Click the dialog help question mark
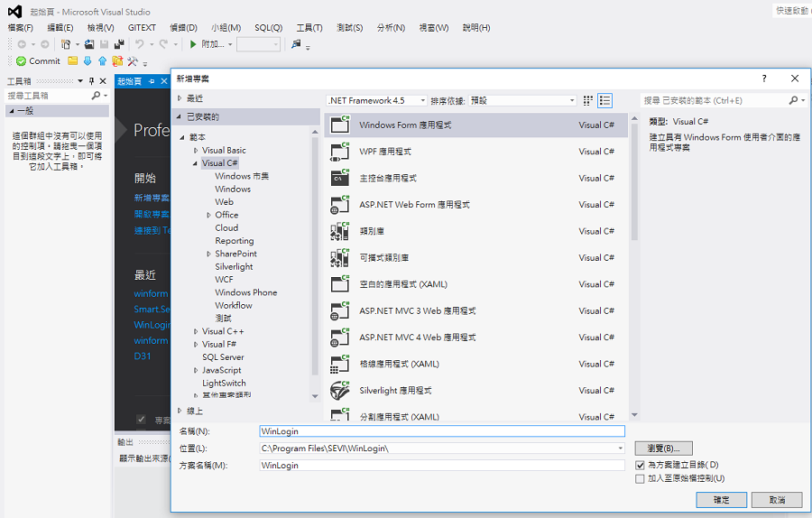The image size is (812, 518). pos(764,79)
